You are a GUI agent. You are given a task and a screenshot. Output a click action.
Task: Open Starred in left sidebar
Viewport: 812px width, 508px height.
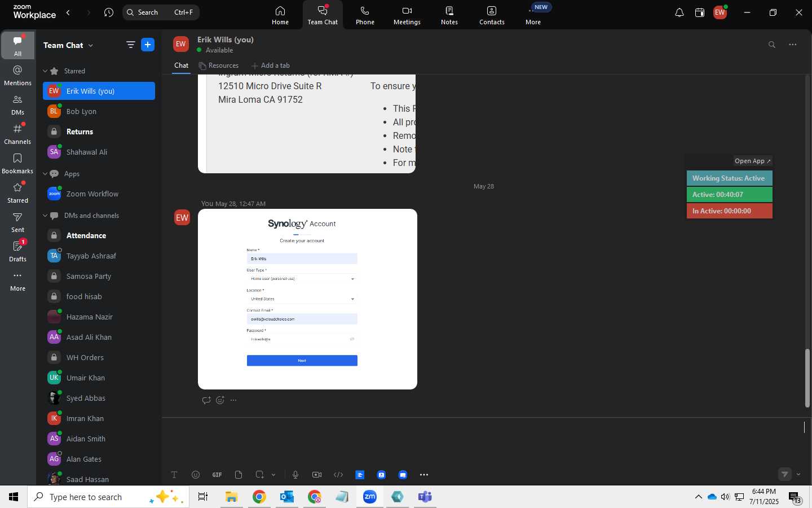coord(18,192)
